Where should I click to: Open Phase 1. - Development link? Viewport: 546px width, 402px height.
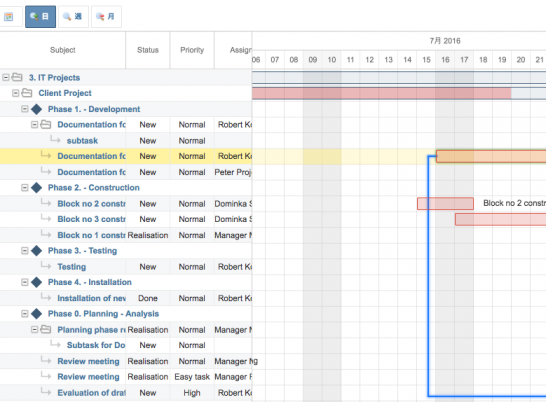click(94, 109)
